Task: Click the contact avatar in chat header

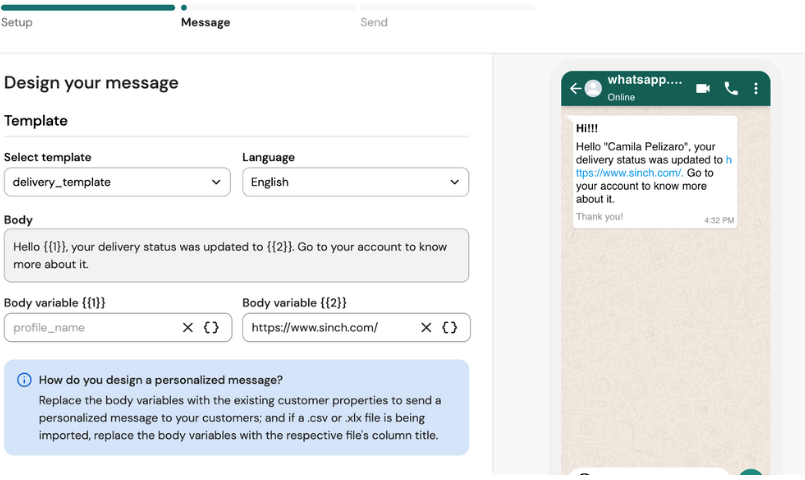Action: pos(593,89)
